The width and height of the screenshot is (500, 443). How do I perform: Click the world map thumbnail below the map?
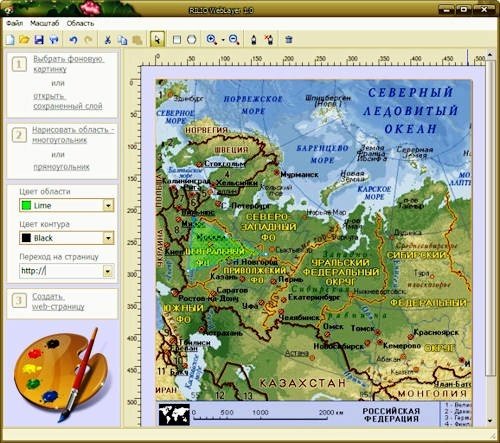coord(174,414)
